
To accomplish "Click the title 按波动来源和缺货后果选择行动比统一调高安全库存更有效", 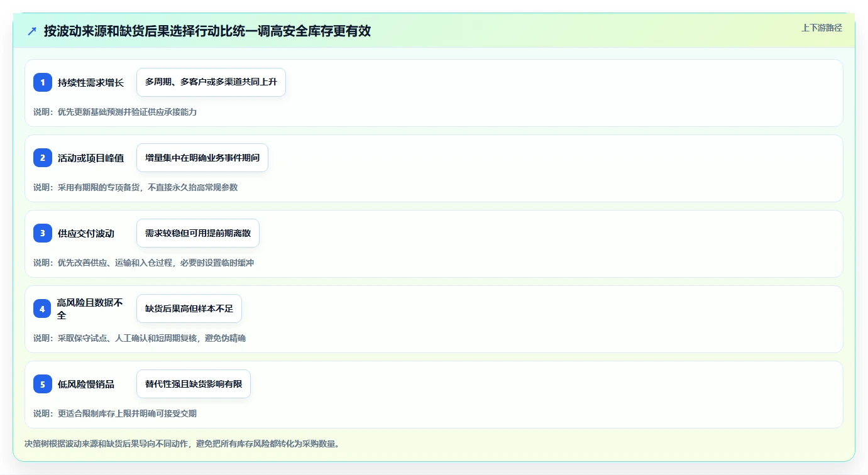I will click(207, 31).
